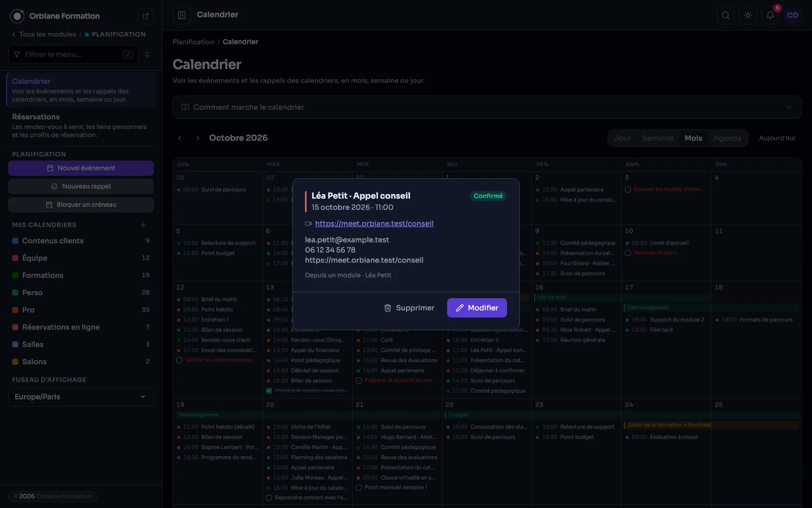Screen dimensions: 812x508
Task: Add a calendar with the plus icon
Action: [x=143, y=225]
